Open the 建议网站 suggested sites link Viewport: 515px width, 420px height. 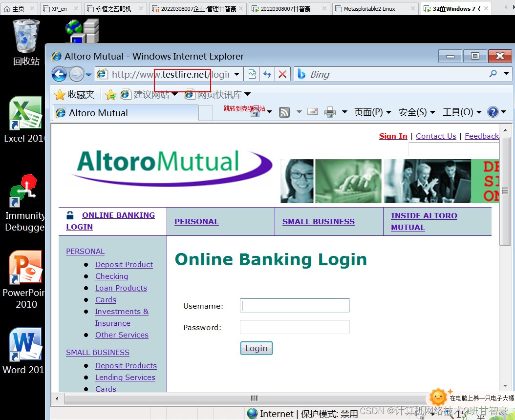[149, 95]
